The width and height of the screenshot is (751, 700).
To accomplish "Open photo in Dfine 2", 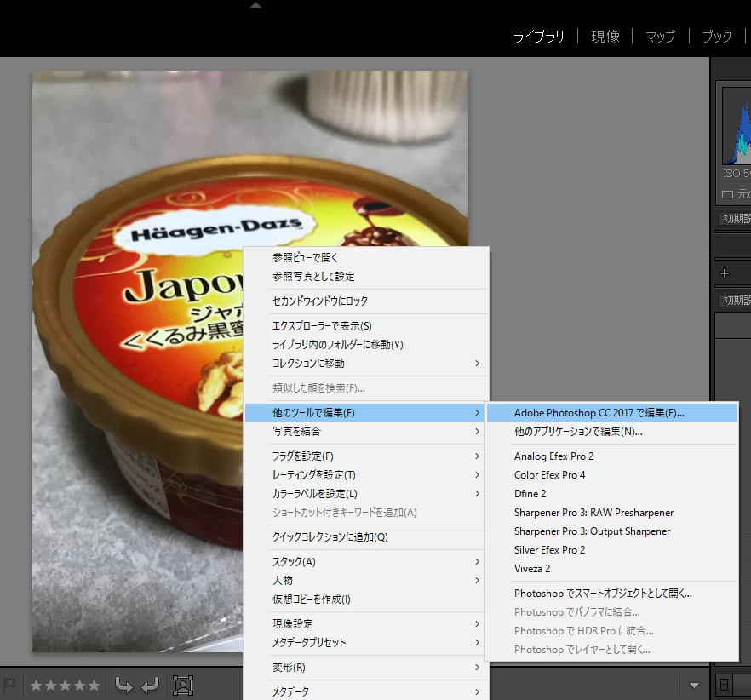I will tap(611, 494).
